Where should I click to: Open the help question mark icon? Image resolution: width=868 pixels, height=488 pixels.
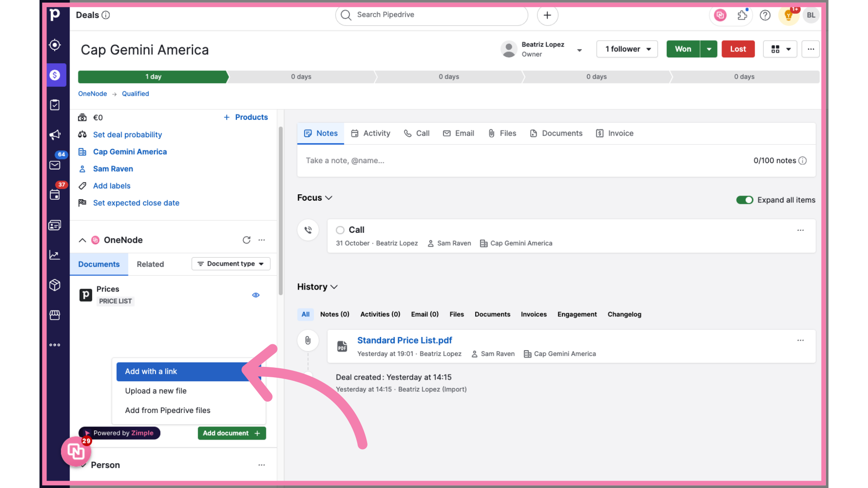pos(765,15)
